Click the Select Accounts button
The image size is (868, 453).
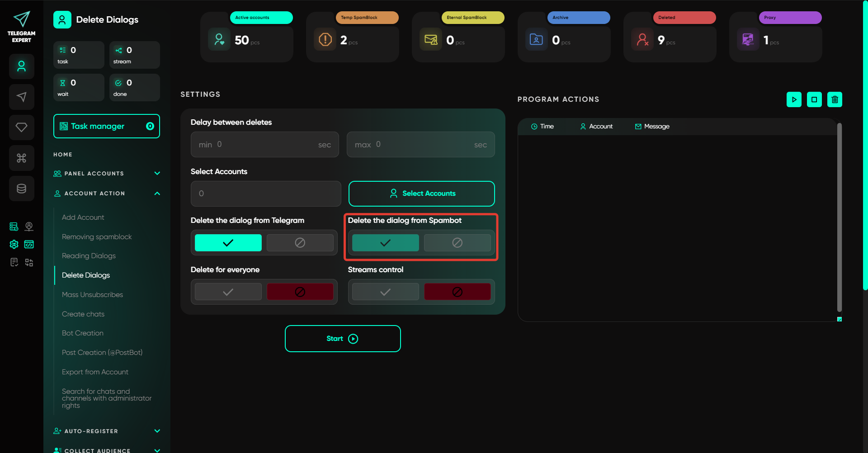[x=421, y=193]
